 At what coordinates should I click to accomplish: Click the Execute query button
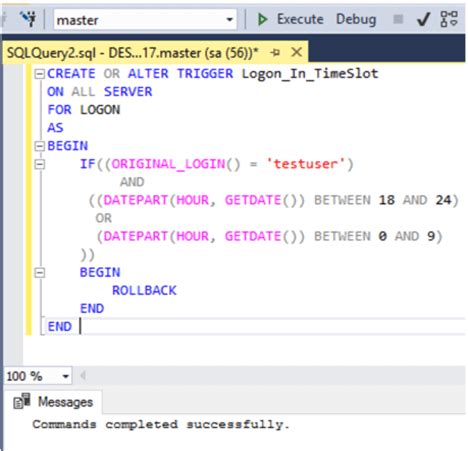(x=290, y=19)
